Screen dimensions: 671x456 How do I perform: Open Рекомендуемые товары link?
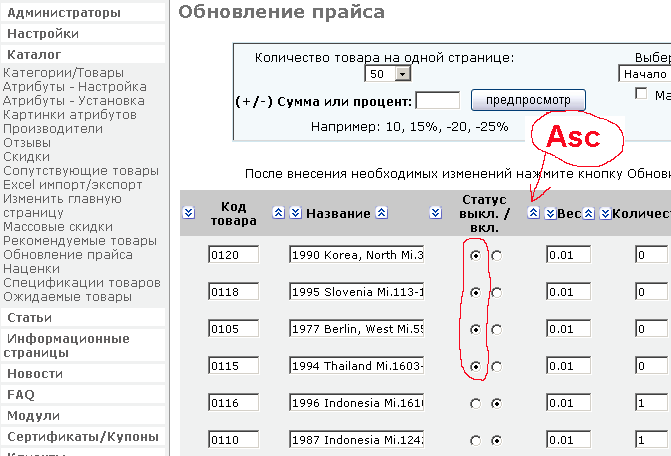coord(80,241)
